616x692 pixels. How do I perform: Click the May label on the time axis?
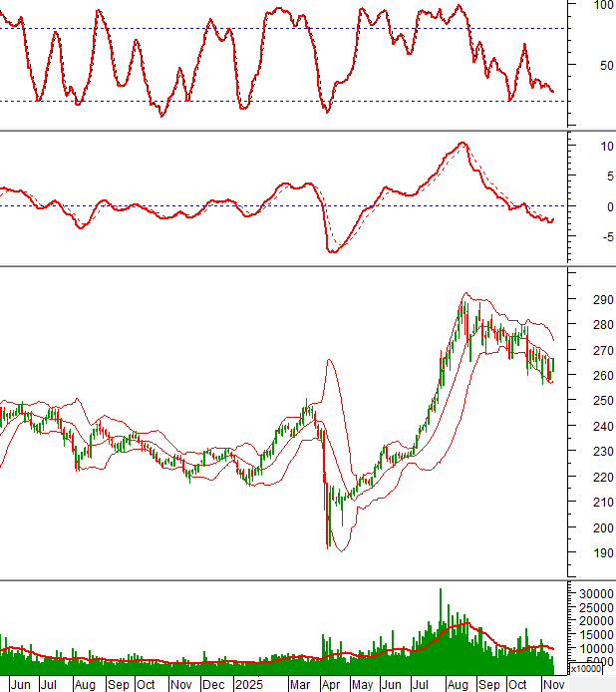coord(362,685)
